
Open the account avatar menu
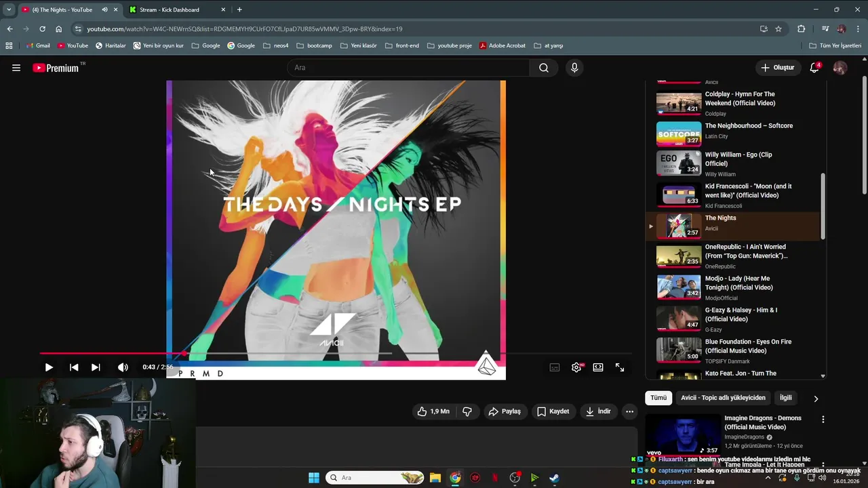click(x=840, y=68)
